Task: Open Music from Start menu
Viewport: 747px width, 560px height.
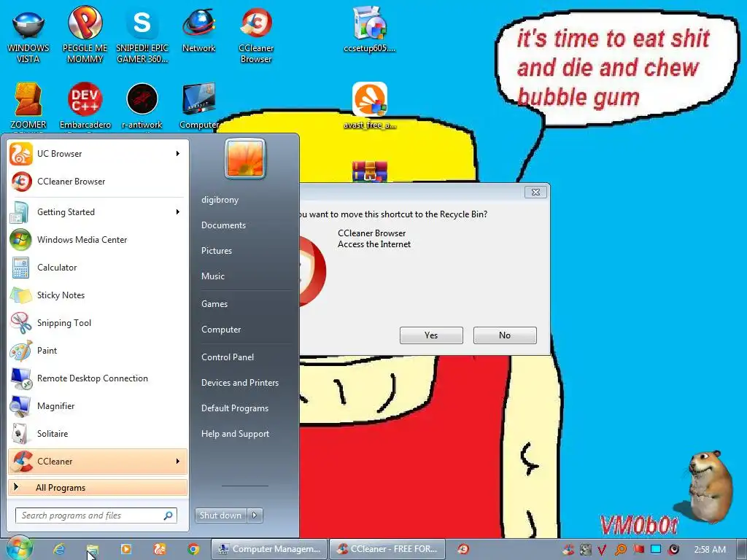Action: [212, 276]
